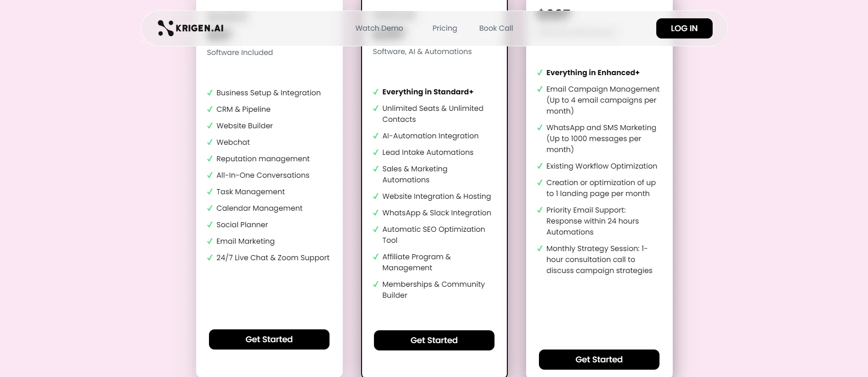Click checkmark next to Everything in Standard+

coord(376,92)
